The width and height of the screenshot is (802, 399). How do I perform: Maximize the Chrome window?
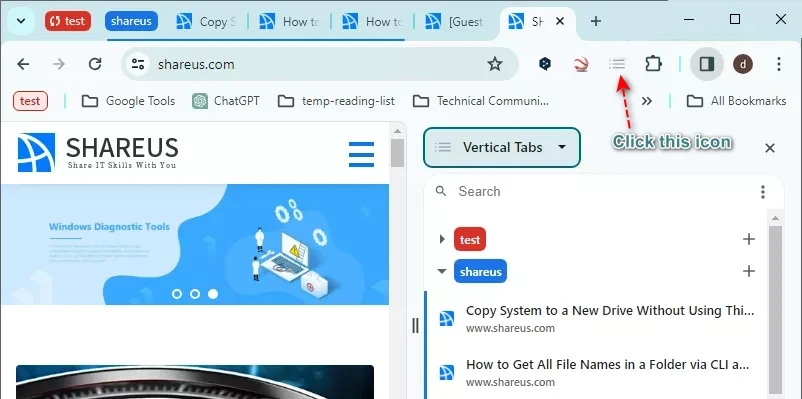point(735,19)
